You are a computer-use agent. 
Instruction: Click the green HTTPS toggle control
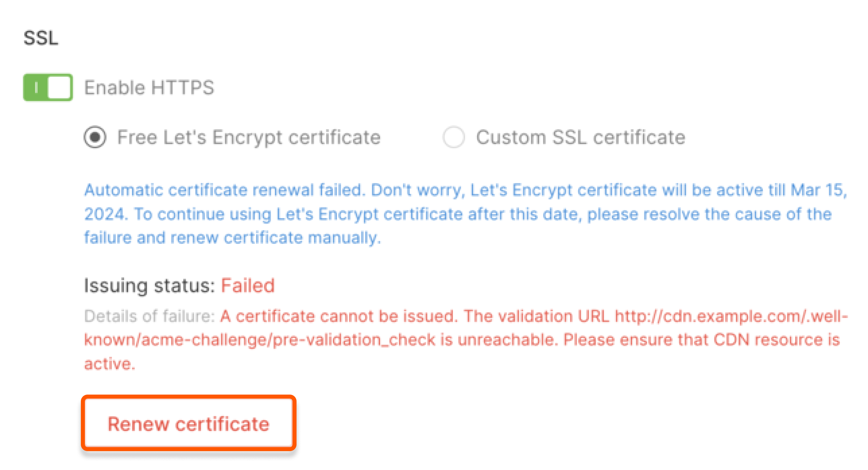pyautogui.click(x=47, y=88)
